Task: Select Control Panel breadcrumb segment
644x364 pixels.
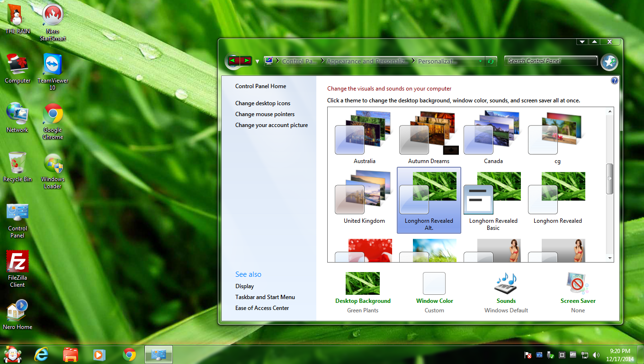Action: point(300,61)
